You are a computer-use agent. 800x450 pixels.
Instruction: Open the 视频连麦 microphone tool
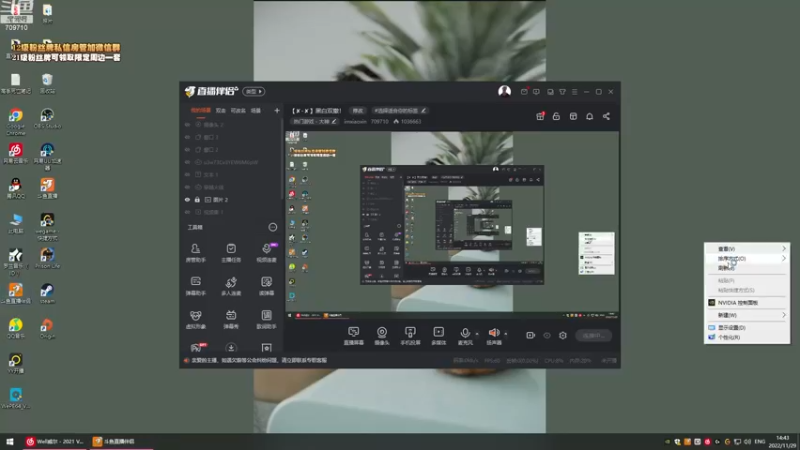(266, 253)
